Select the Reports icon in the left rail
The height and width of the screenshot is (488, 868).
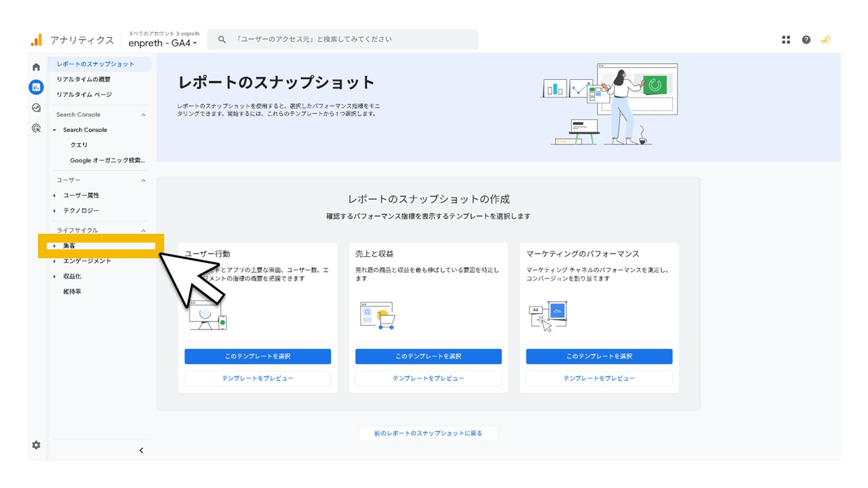pyautogui.click(x=36, y=87)
